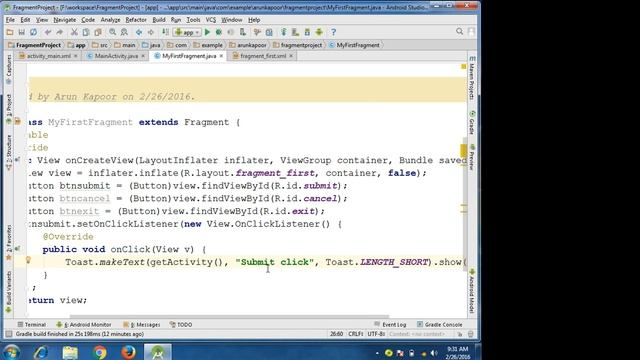The height and width of the screenshot is (360, 640).
Task: Click the MyFirstFragment breadcrumb item
Action: click(354, 45)
